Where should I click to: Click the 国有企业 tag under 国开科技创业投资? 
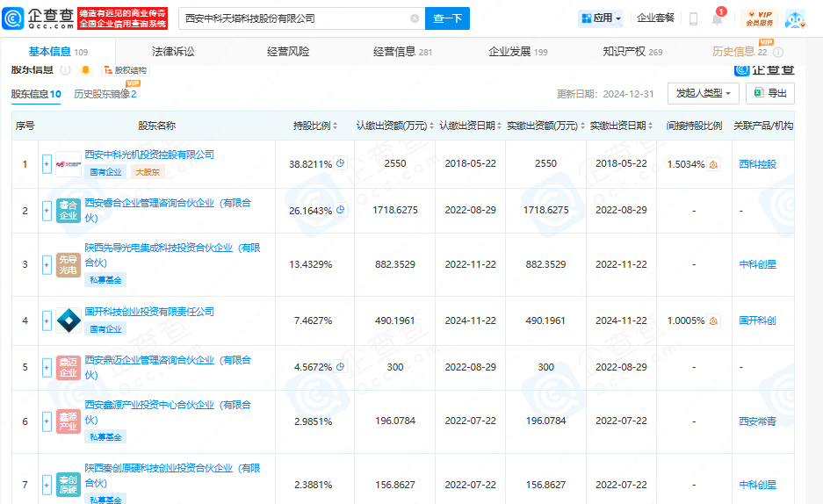(105, 329)
